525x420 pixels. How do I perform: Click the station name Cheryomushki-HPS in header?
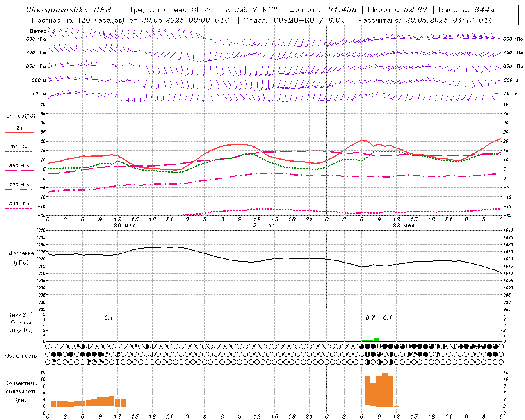coord(68,10)
